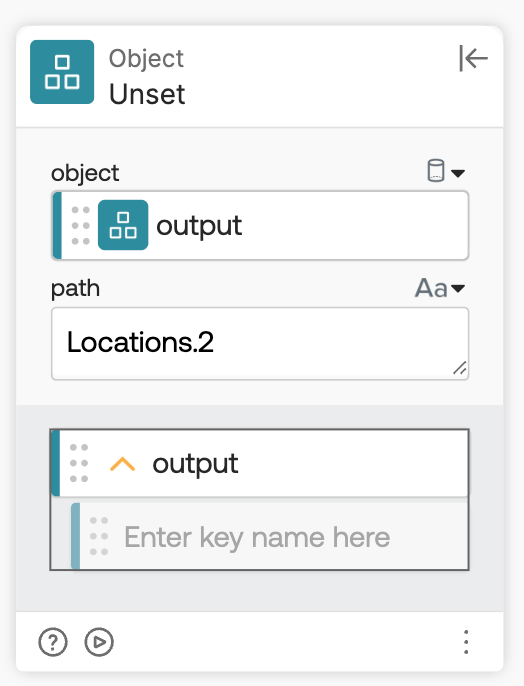Expand the path type dropdown arrow

coord(458,288)
